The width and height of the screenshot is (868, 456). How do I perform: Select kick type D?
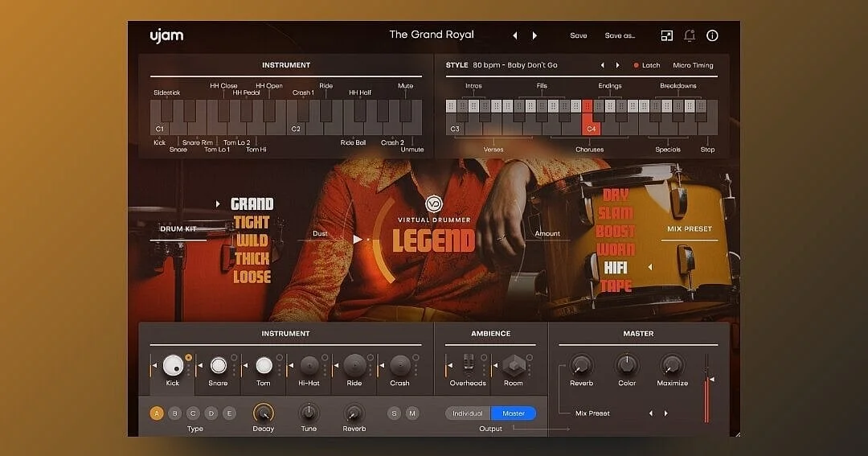pos(211,413)
